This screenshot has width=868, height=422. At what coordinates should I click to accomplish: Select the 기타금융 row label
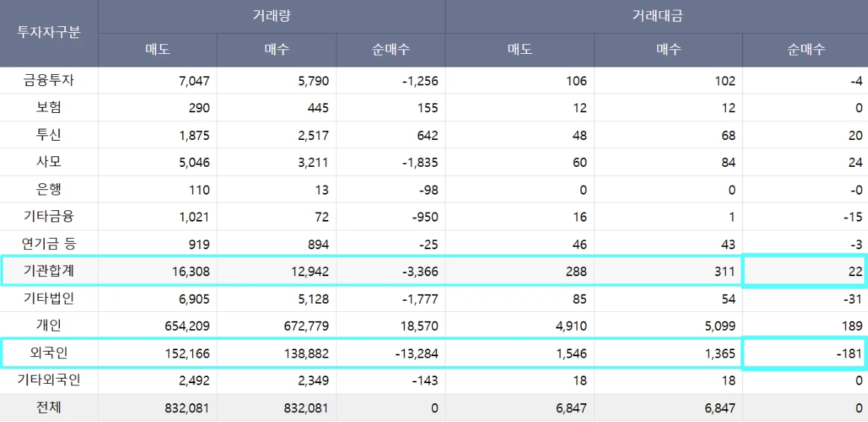[x=49, y=217]
